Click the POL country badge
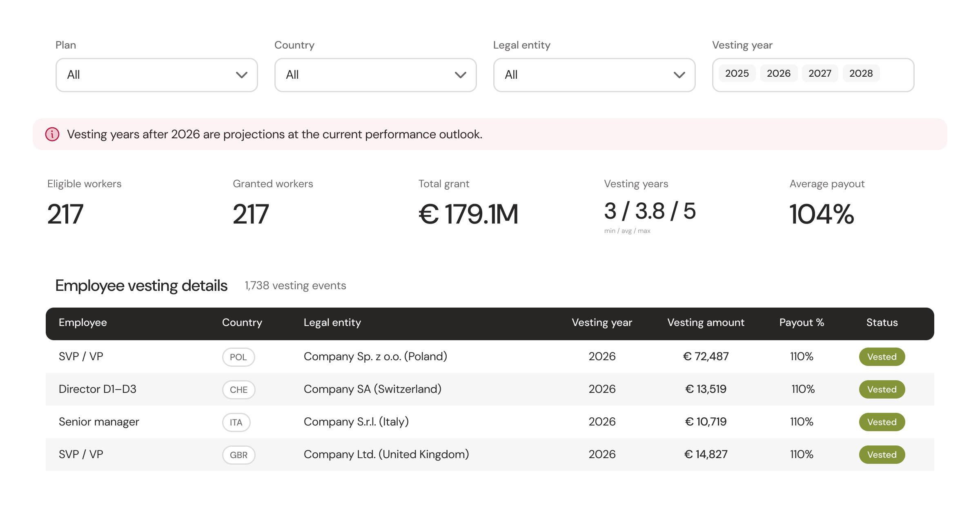 [x=238, y=357]
